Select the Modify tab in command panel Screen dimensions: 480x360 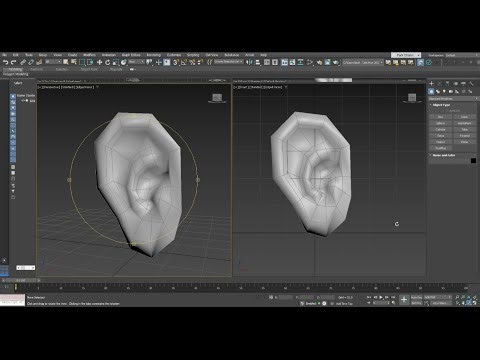[x=439, y=83]
